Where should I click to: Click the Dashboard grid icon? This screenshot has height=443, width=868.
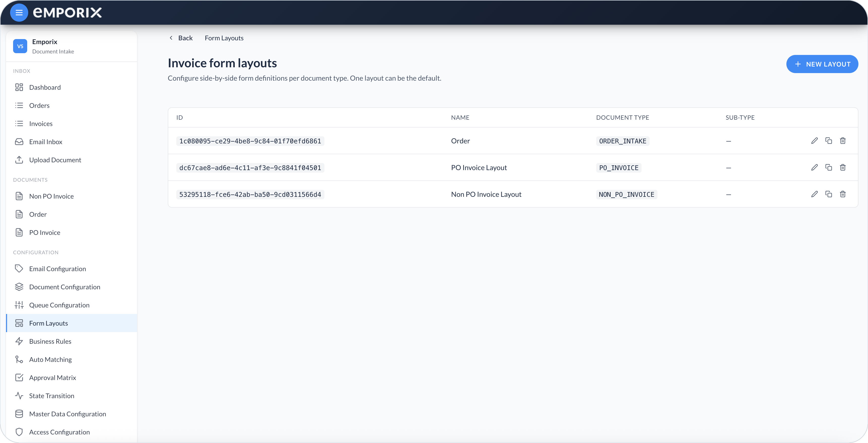pos(19,87)
